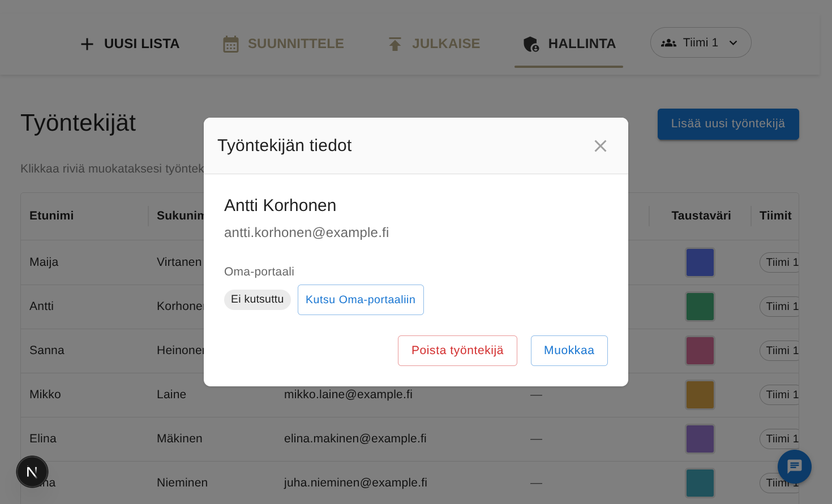Click the green color swatch in Antti's row
This screenshot has width=832, height=504.
click(700, 307)
